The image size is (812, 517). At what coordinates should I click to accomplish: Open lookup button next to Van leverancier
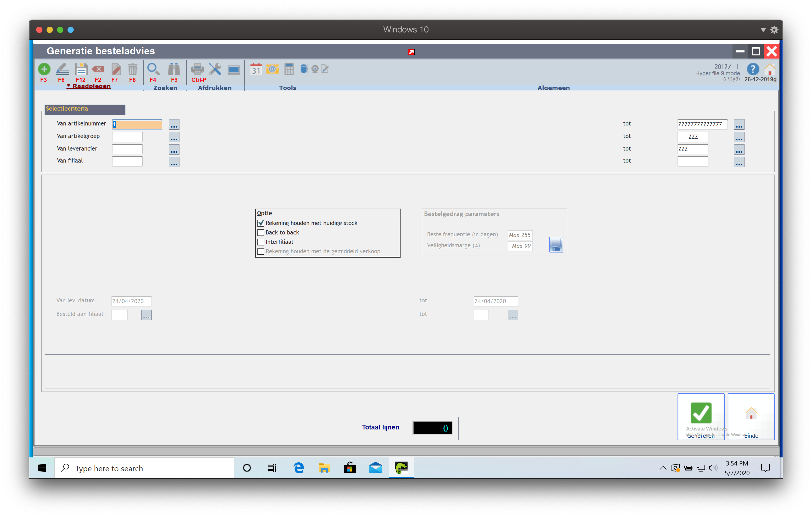pyautogui.click(x=174, y=149)
